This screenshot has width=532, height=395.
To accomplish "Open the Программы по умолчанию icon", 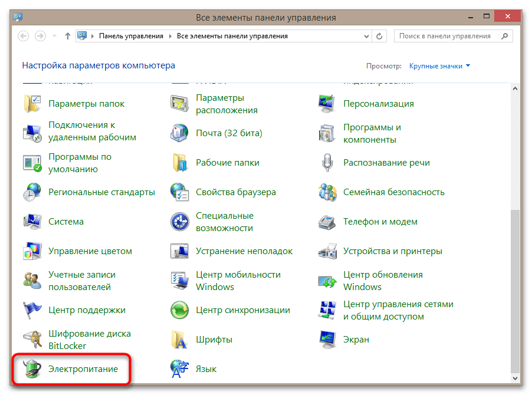I will coord(32,163).
